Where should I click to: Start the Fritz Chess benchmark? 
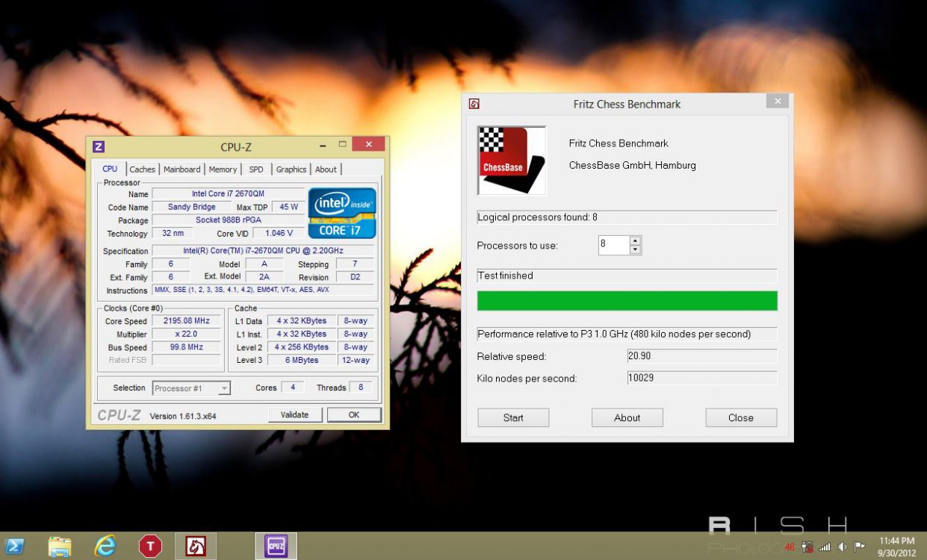click(513, 417)
